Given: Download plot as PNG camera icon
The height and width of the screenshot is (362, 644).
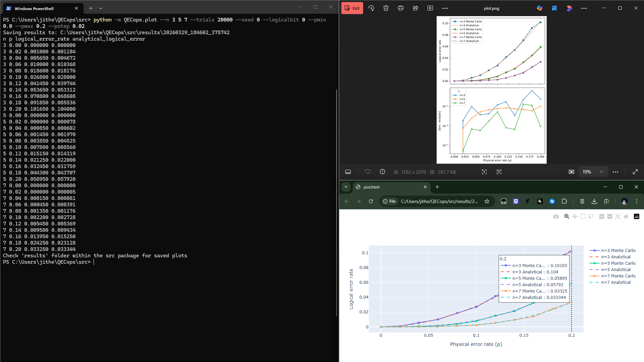Looking at the screenshot, I should point(556,216).
